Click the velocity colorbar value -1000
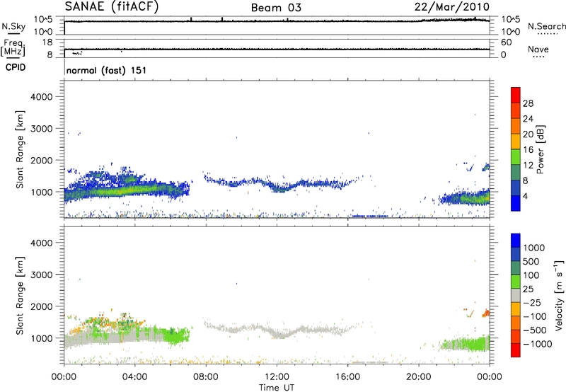This screenshot has height=392, width=566. (537, 344)
